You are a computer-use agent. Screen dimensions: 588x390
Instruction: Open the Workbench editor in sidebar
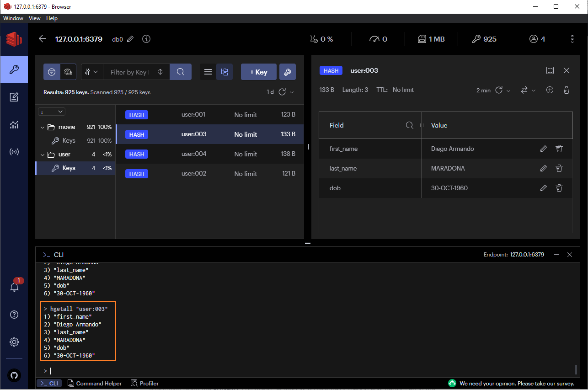14,97
